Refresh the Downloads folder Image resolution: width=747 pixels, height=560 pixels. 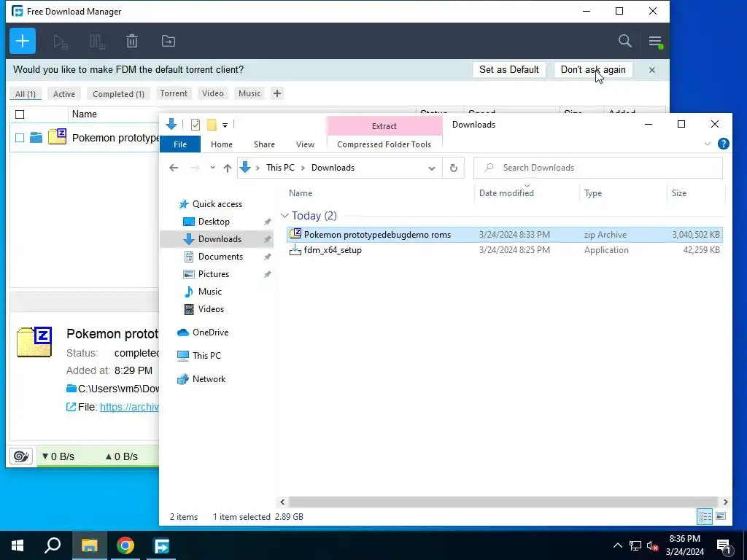pos(454,168)
